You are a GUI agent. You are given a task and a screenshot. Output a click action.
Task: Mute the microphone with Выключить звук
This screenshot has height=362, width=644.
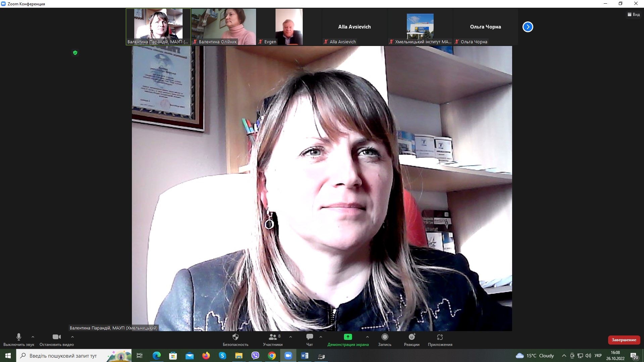pyautogui.click(x=19, y=340)
